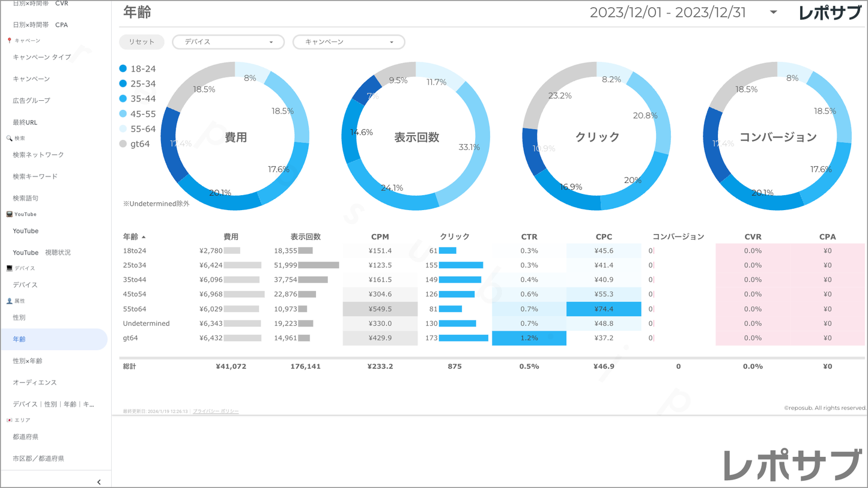Click the attributes person icon in sidebar
This screenshot has width=868, height=488.
pyautogui.click(x=9, y=301)
